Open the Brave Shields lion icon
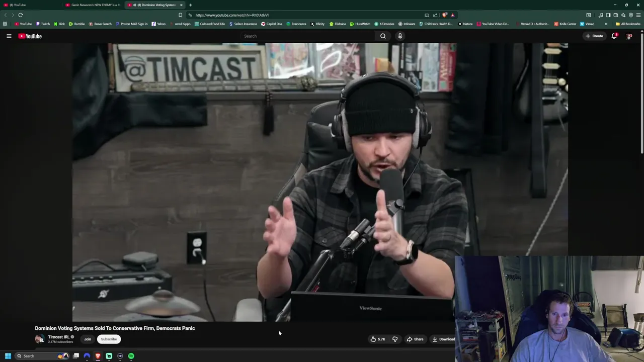644x362 pixels. click(444, 15)
